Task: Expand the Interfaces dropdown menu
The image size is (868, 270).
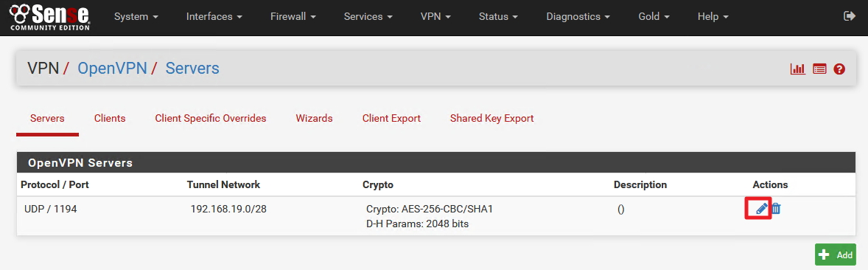Action: (214, 17)
